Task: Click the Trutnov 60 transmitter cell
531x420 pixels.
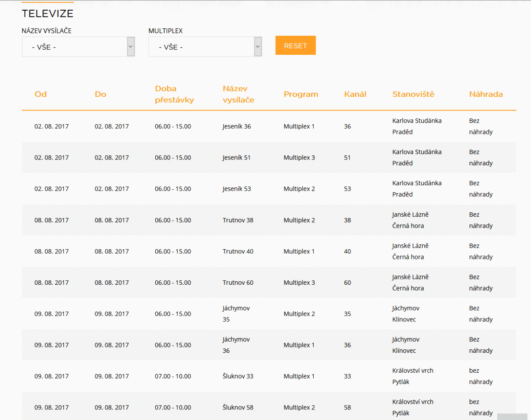Action: (238, 283)
